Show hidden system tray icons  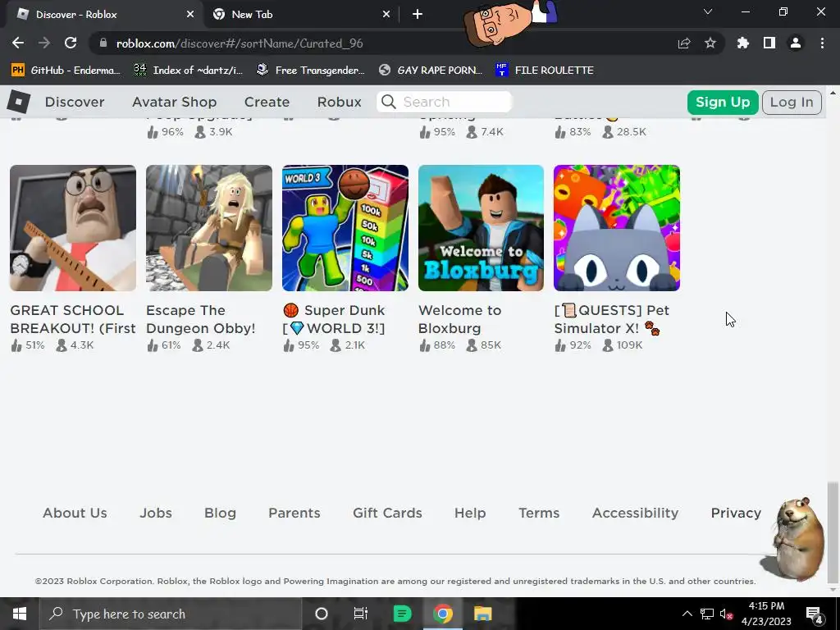[x=687, y=614]
